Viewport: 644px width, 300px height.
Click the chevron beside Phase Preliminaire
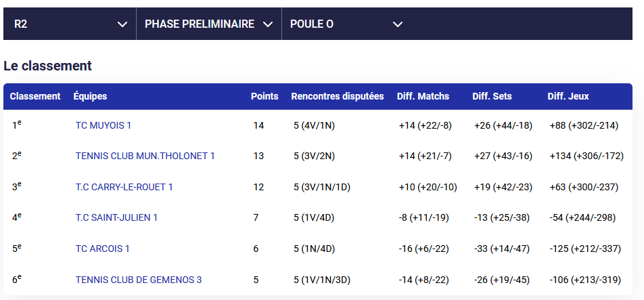click(267, 24)
